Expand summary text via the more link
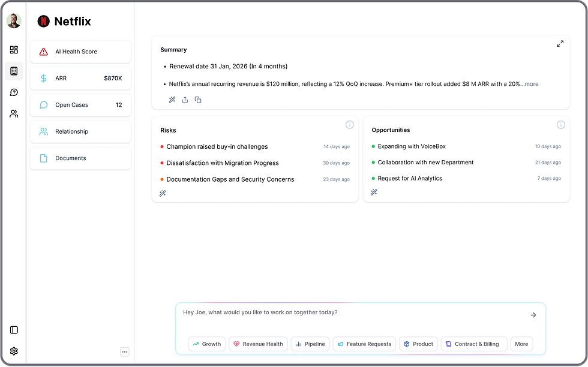 pos(530,84)
